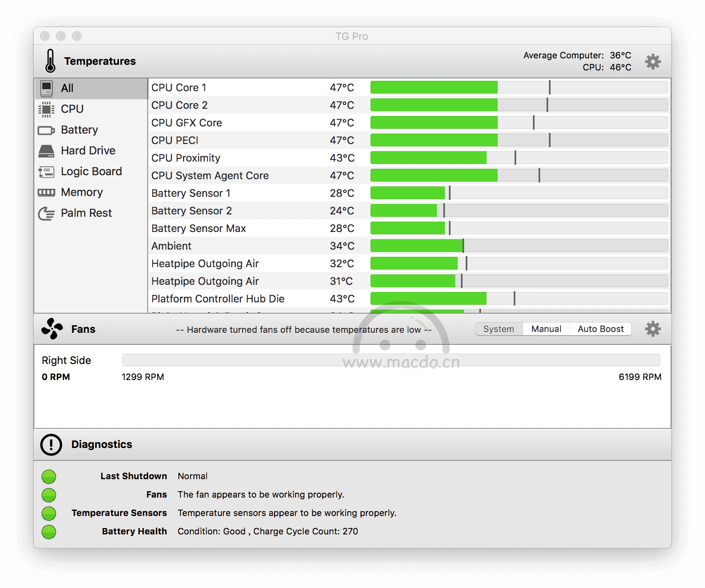Viewport: 705px width, 588px height.
Task: Click the fan blades icon
Action: [x=52, y=329]
